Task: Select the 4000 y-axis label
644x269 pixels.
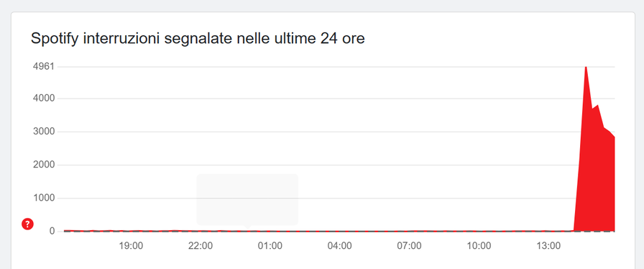Action: pos(44,99)
